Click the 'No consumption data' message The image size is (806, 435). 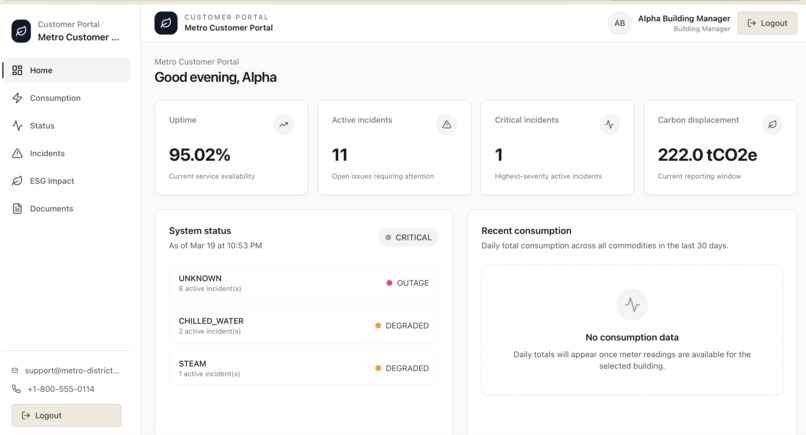(632, 337)
